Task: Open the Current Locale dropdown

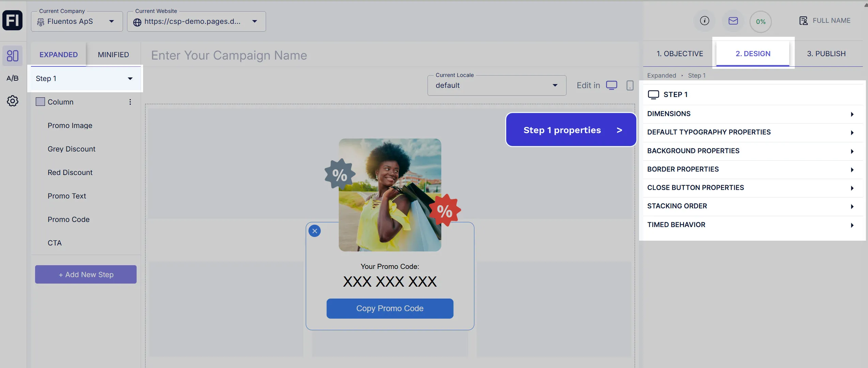Action: (496, 85)
